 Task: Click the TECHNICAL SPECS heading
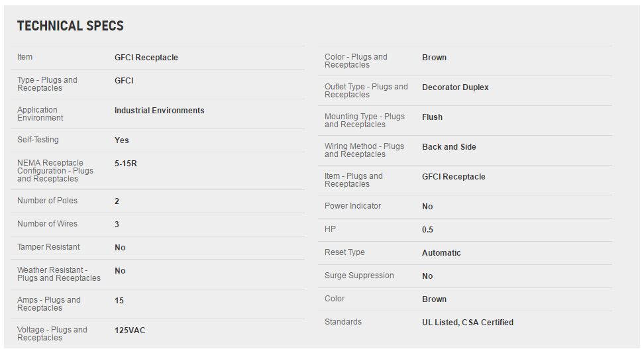70,26
